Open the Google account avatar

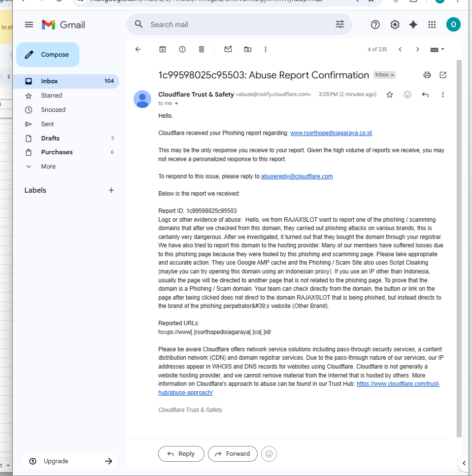pyautogui.click(x=453, y=25)
